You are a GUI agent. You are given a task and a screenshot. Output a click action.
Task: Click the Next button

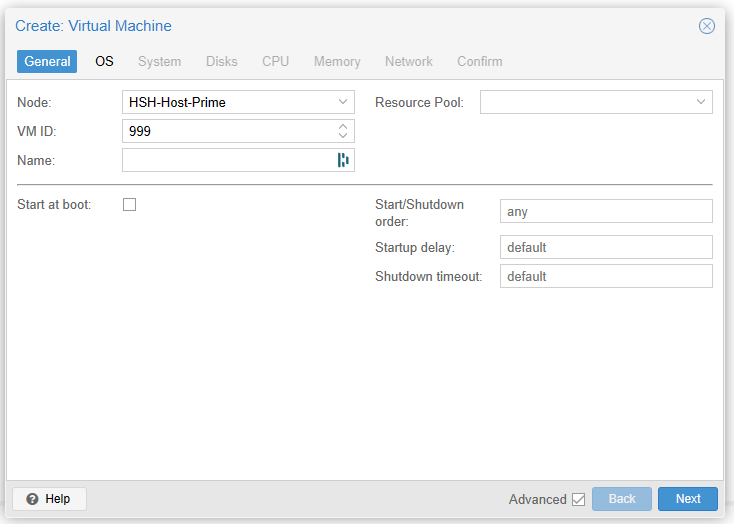coord(687,499)
